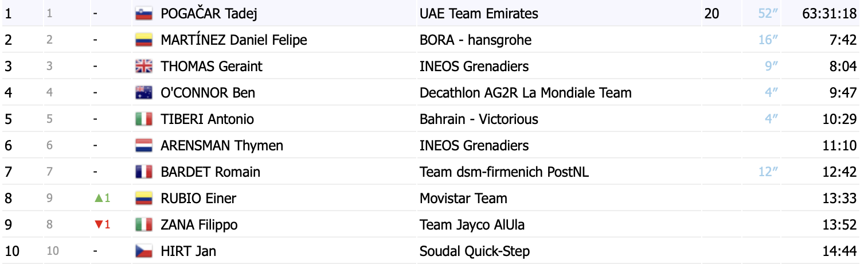
Task: Open UAE Team Emirates team page
Action: tap(479, 14)
